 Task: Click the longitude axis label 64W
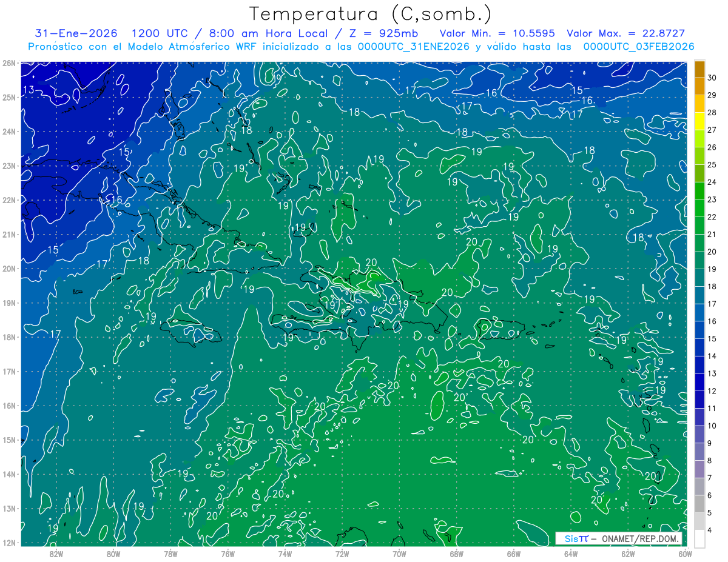571,554
